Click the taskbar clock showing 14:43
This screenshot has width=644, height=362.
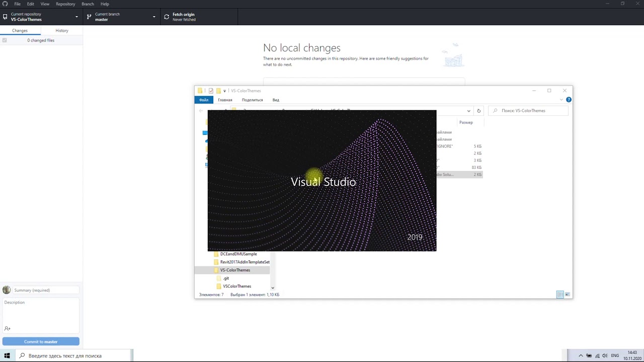click(632, 355)
